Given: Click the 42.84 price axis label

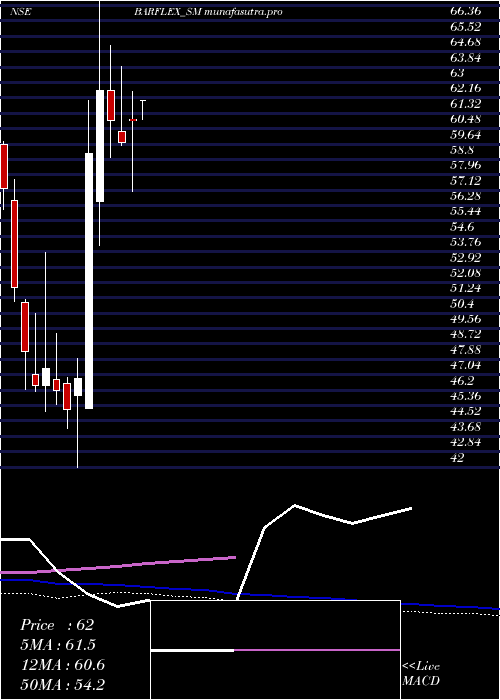Looking at the screenshot, I should pyautogui.click(x=466, y=443).
